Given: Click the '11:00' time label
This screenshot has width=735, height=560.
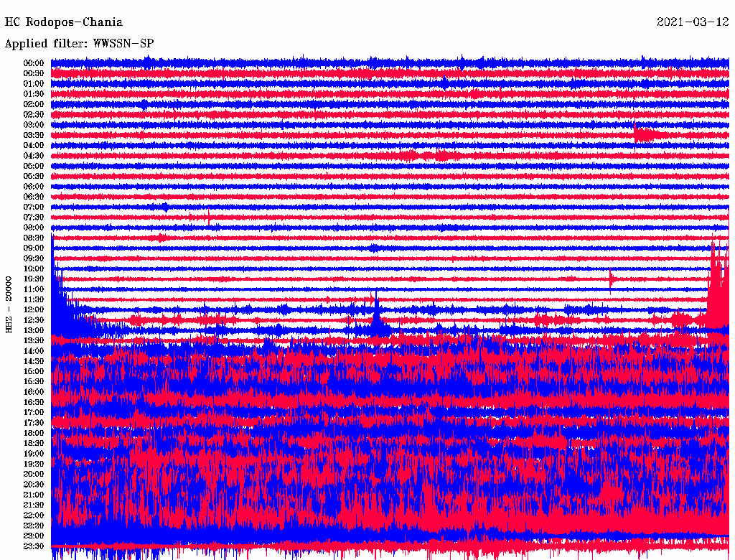Looking at the screenshot, I should coord(34,289).
